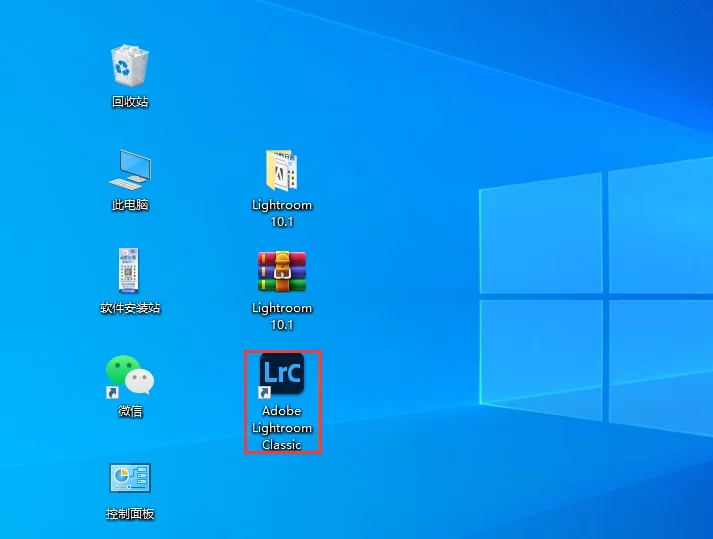Click the Adobe Lightroom Classic label text
This screenshot has width=713, height=539.
pos(282,428)
